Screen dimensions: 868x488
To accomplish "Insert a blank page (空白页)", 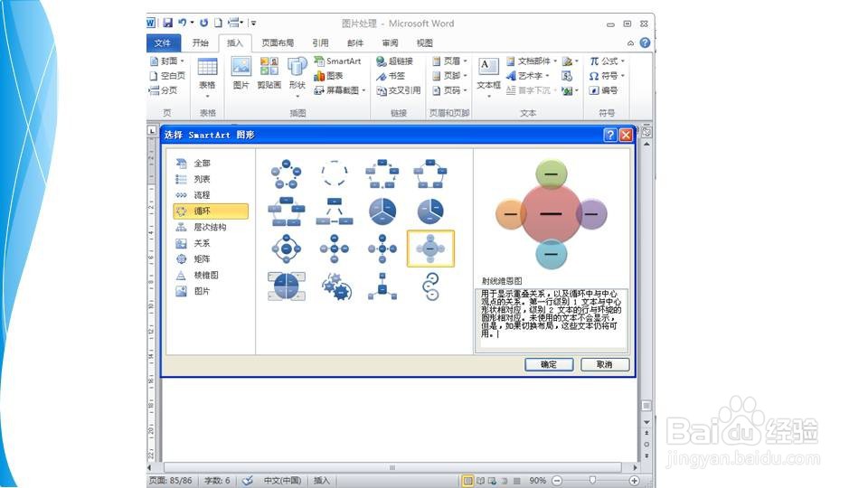I will tap(167, 76).
